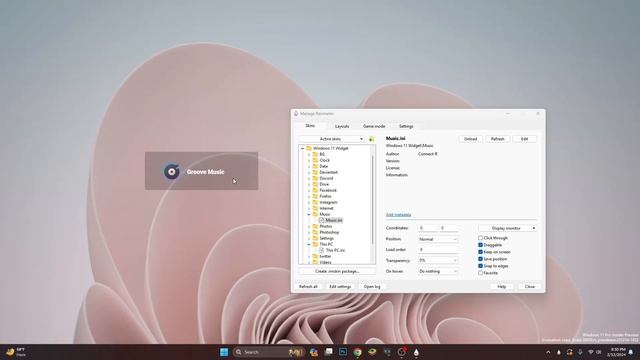Disable Snap to edges
The image size is (640, 360).
click(x=480, y=266)
